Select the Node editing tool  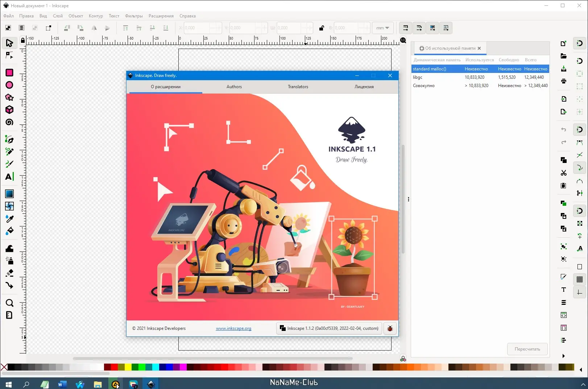click(9, 56)
